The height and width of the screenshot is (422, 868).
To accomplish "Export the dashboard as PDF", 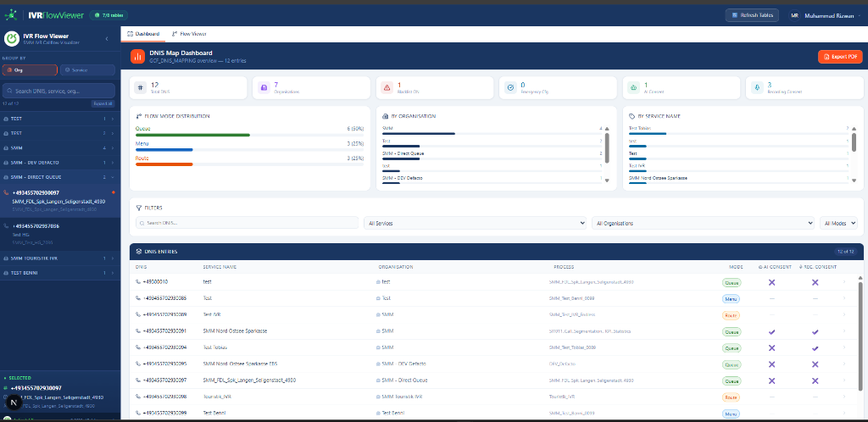I will (x=840, y=57).
